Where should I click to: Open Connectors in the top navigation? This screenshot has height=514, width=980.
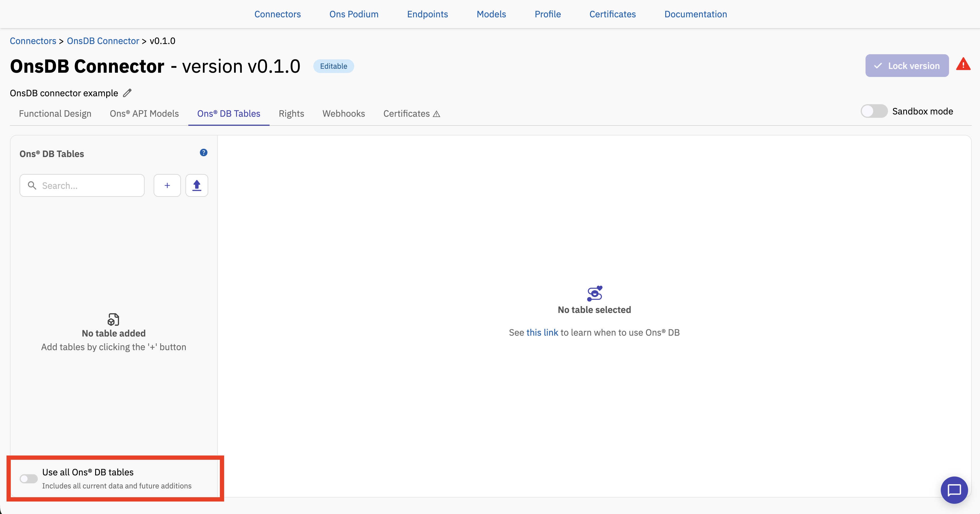click(277, 14)
